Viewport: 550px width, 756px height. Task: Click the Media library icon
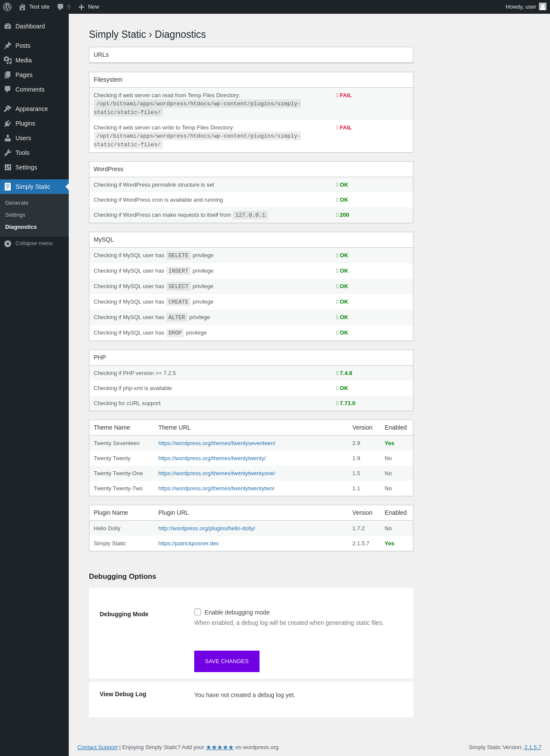click(x=8, y=60)
